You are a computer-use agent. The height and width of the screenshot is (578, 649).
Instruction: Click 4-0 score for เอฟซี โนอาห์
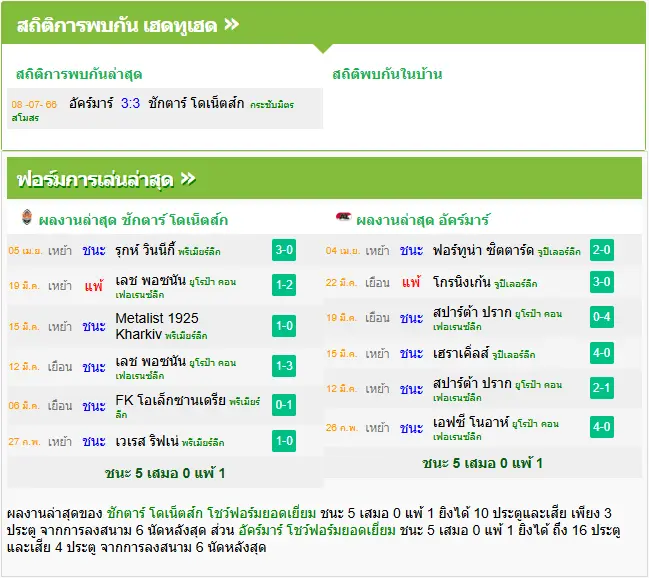(602, 427)
